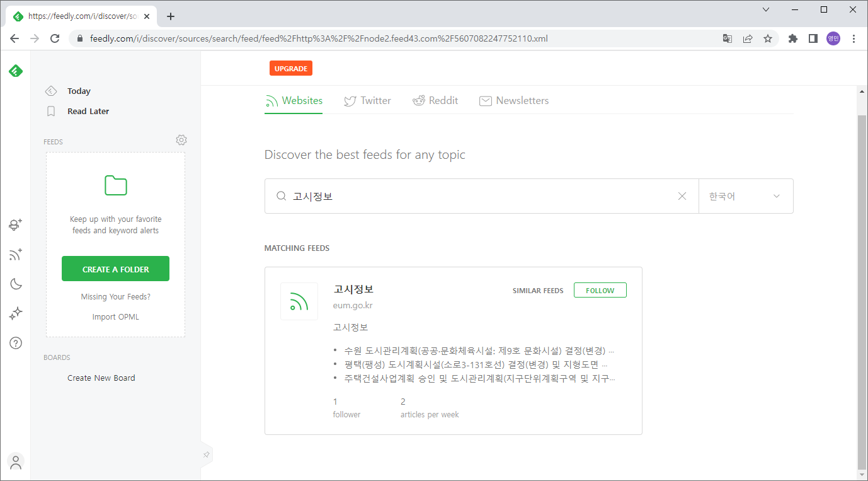Open the sparkle features icon in sidebar
Viewport: 868px width, 481px height.
tap(16, 313)
